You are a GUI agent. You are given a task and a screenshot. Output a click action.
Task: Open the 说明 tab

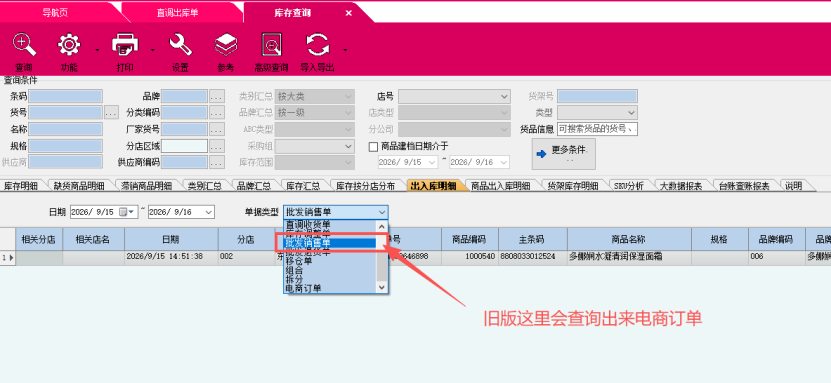coord(793,186)
